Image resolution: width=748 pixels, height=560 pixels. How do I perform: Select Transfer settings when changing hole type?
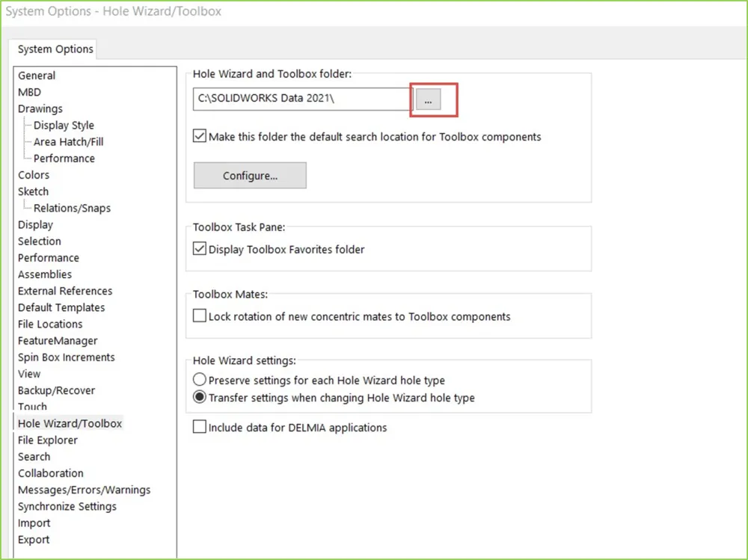[200, 398]
